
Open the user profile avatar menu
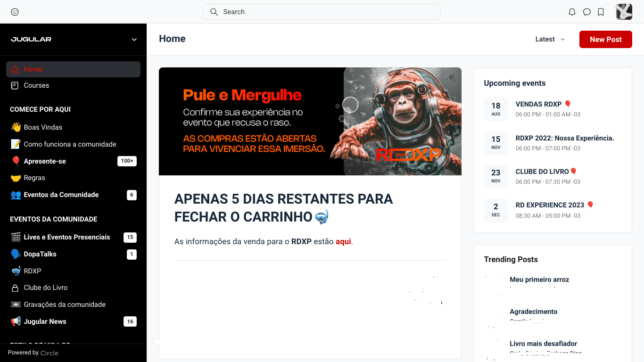click(x=624, y=12)
